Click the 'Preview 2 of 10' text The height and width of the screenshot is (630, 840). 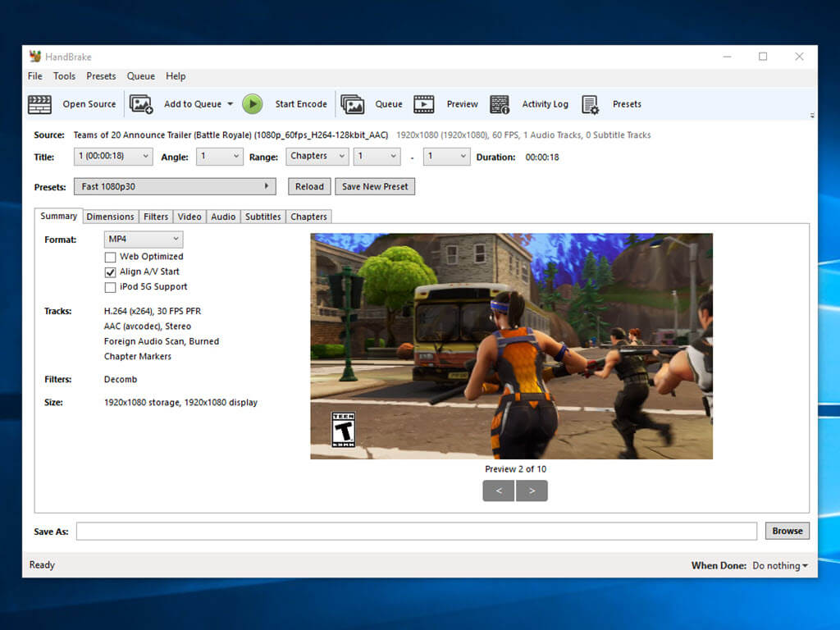(516, 469)
